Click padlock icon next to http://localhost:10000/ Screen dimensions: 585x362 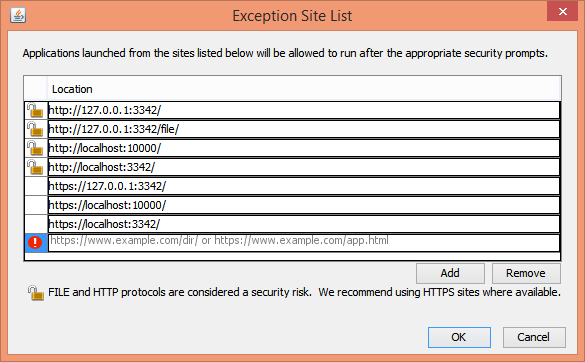[35, 149]
